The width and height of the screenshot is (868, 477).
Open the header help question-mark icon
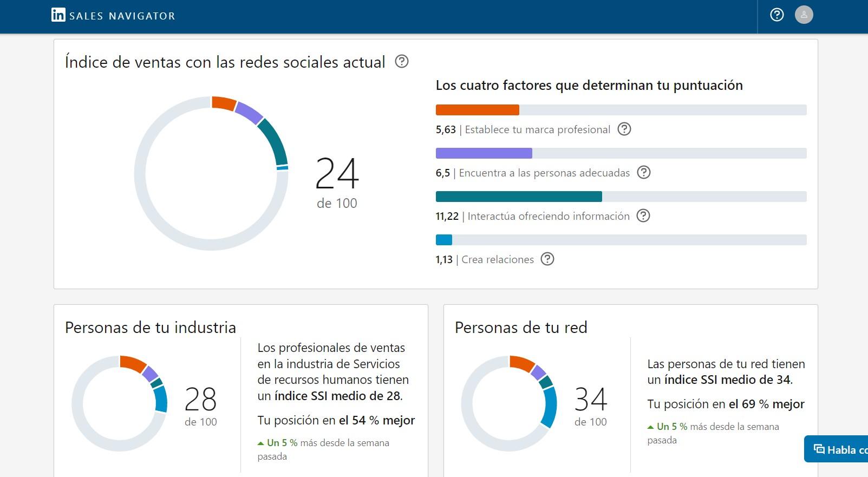tap(776, 15)
